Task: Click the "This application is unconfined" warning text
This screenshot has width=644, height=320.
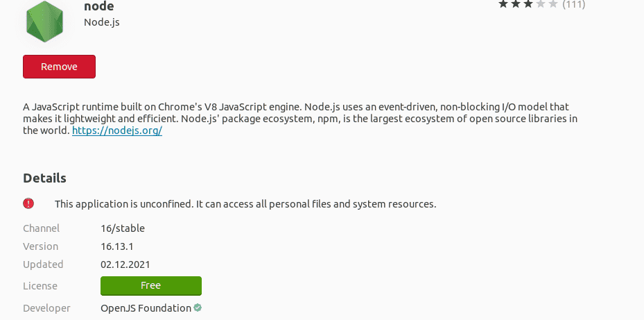Action: pos(245,204)
